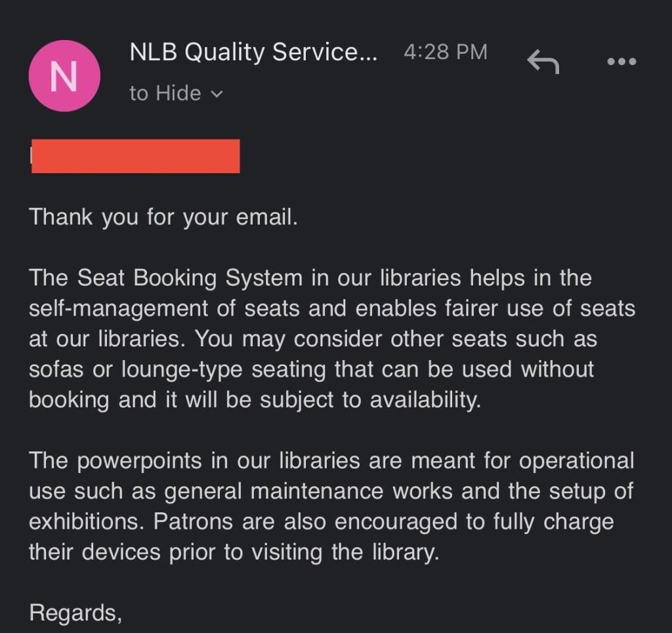The image size is (672, 633).
Task: Tap the word "exhibitions"
Action: point(83,521)
